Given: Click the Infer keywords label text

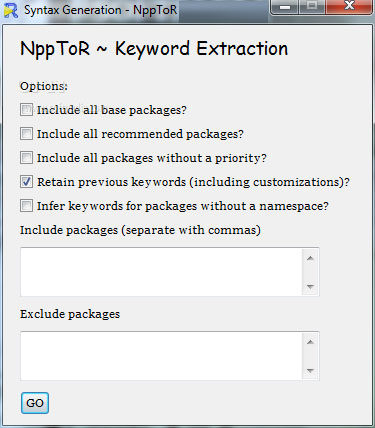Looking at the screenshot, I should [x=183, y=206].
